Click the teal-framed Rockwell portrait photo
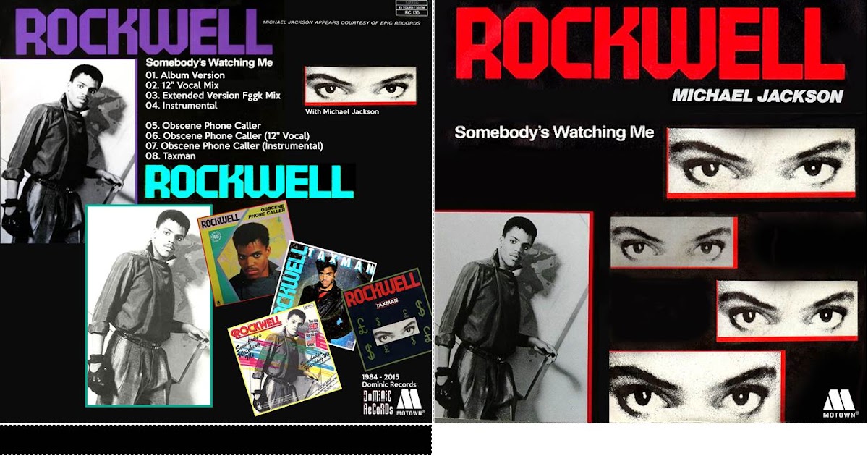 pyautogui.click(x=149, y=305)
